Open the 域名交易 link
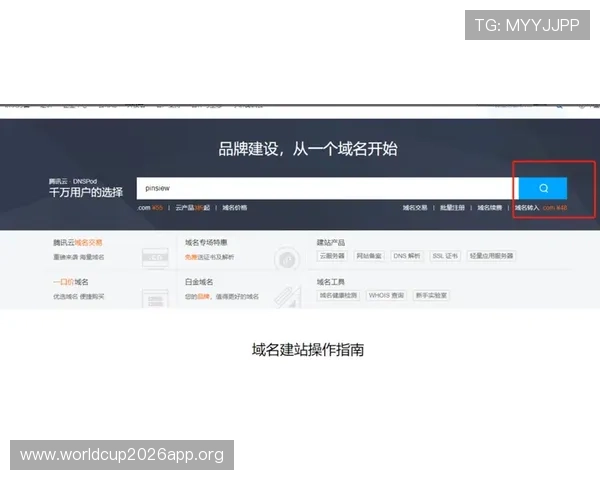The image size is (600, 480). tap(415, 207)
